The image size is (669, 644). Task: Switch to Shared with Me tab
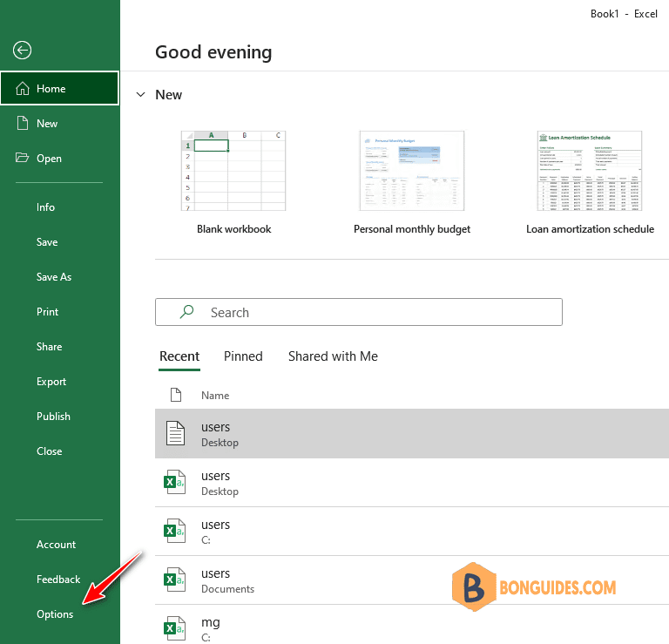click(333, 356)
